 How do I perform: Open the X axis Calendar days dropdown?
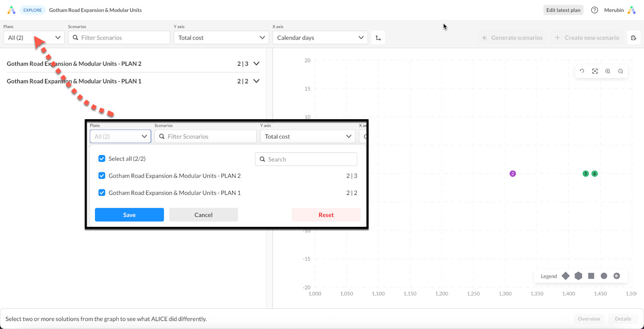(320, 38)
